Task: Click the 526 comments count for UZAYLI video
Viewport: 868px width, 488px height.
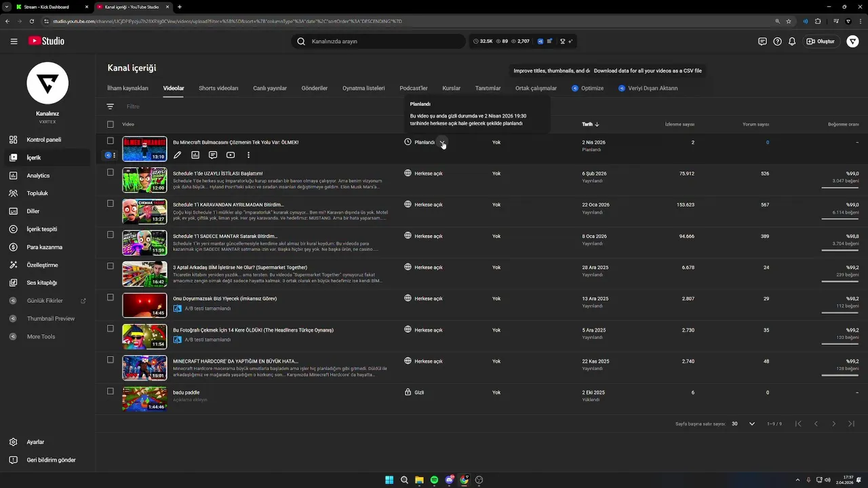Action: point(765,174)
